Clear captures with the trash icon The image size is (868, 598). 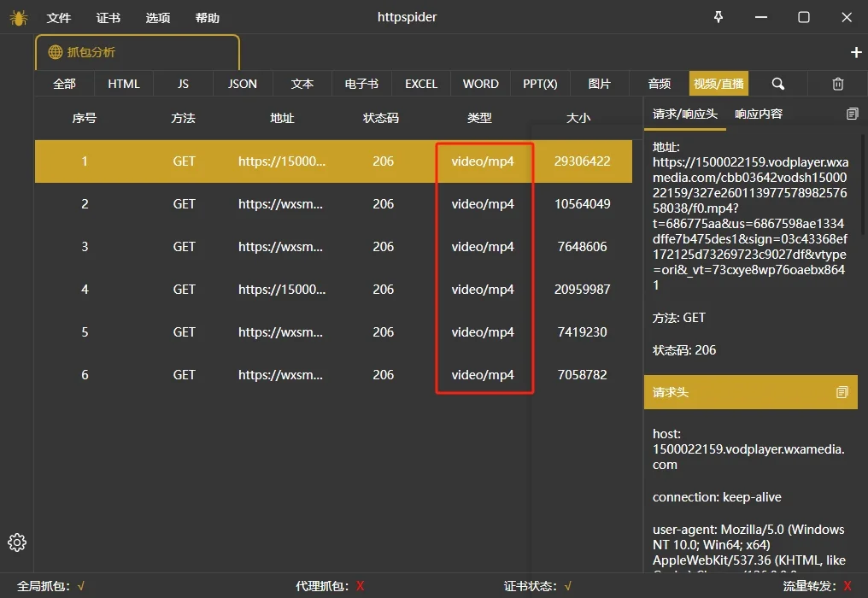pyautogui.click(x=837, y=84)
